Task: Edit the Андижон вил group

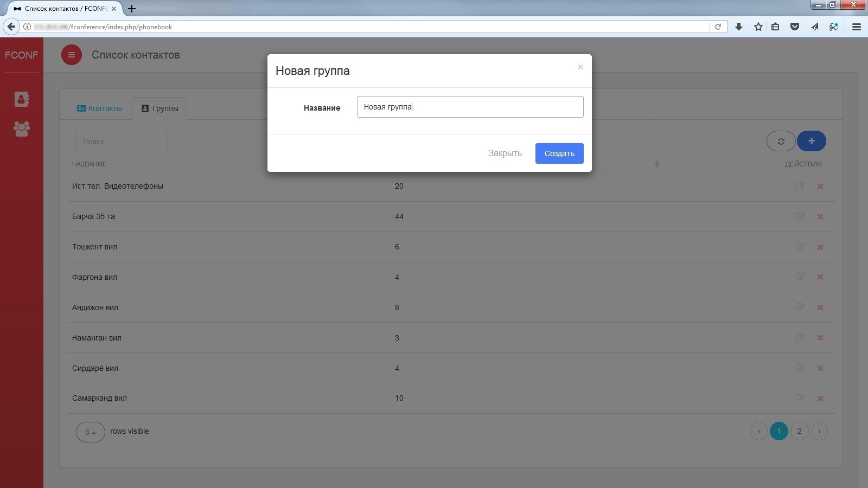Action: tap(800, 307)
